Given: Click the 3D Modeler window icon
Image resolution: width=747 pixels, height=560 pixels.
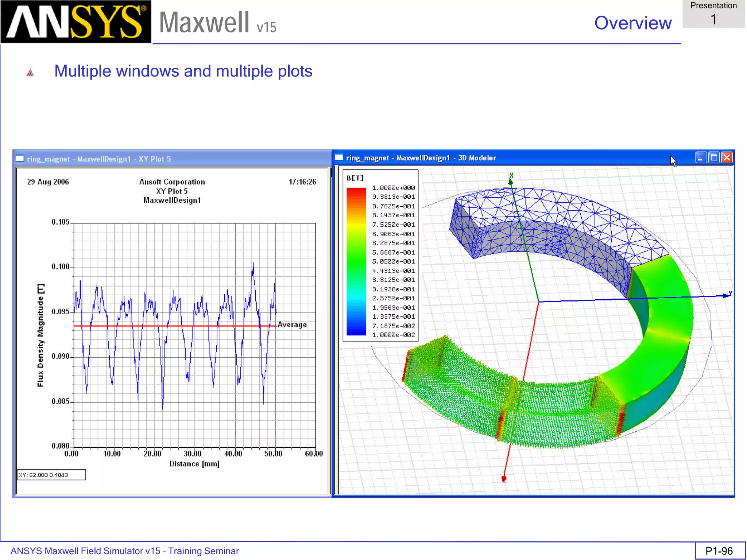Looking at the screenshot, I should click(339, 157).
